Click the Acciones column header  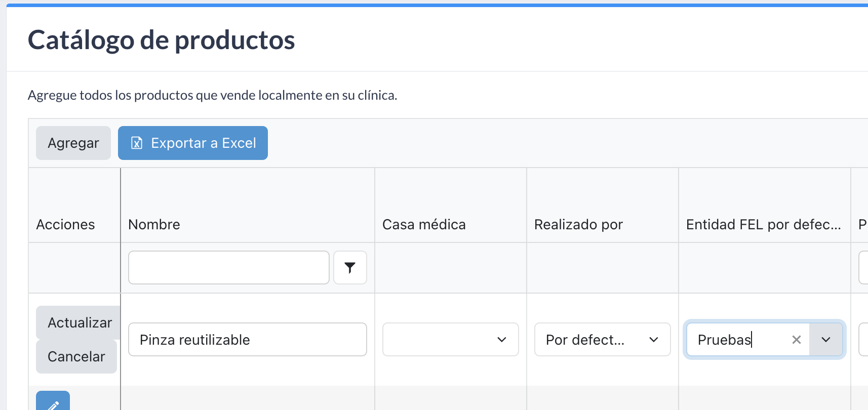65,224
